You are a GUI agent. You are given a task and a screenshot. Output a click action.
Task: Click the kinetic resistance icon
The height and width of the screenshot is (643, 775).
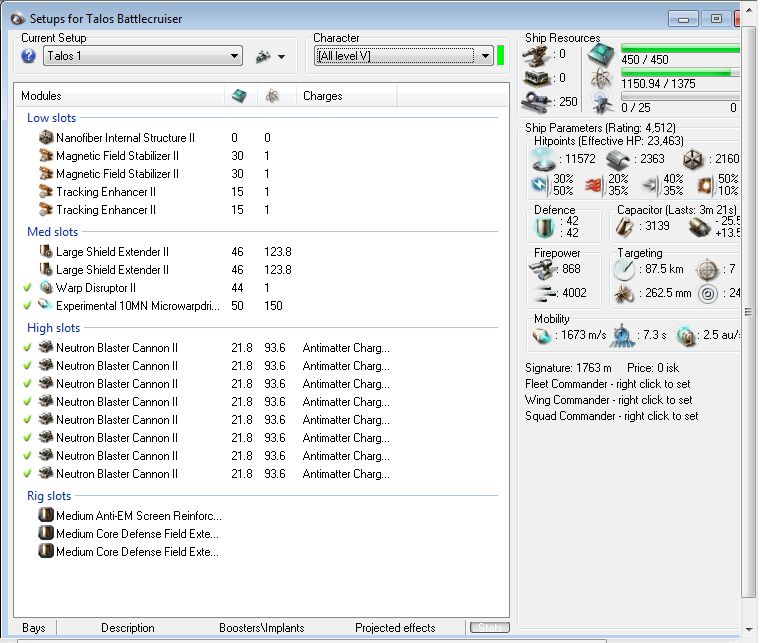(650, 185)
